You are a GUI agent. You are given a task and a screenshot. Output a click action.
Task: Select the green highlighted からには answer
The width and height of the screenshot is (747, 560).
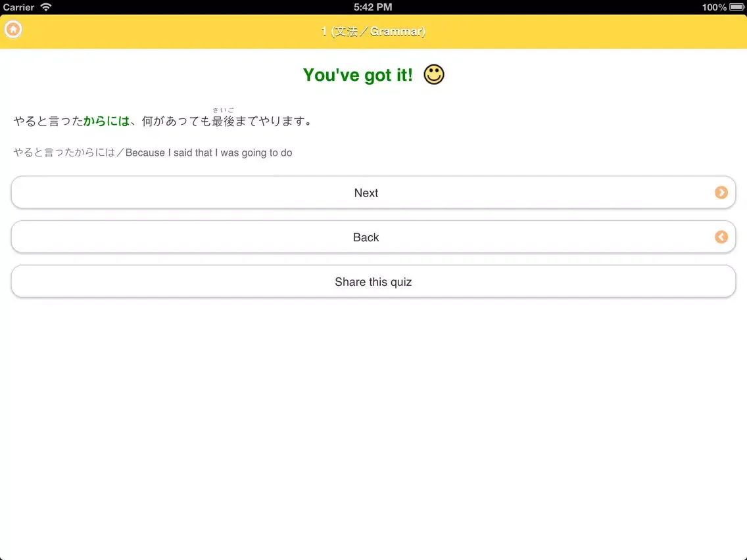tap(107, 122)
